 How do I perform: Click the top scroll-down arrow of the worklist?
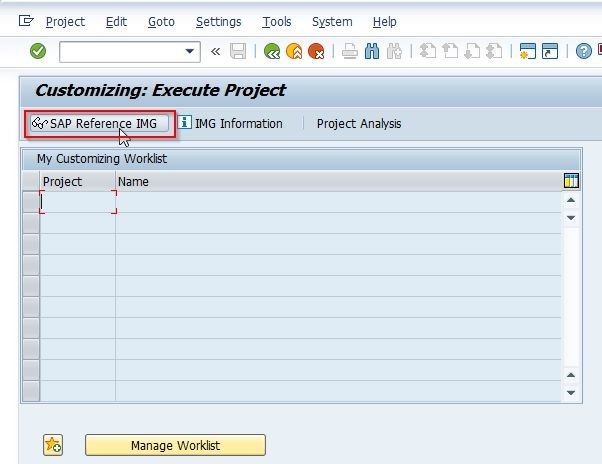click(x=571, y=218)
